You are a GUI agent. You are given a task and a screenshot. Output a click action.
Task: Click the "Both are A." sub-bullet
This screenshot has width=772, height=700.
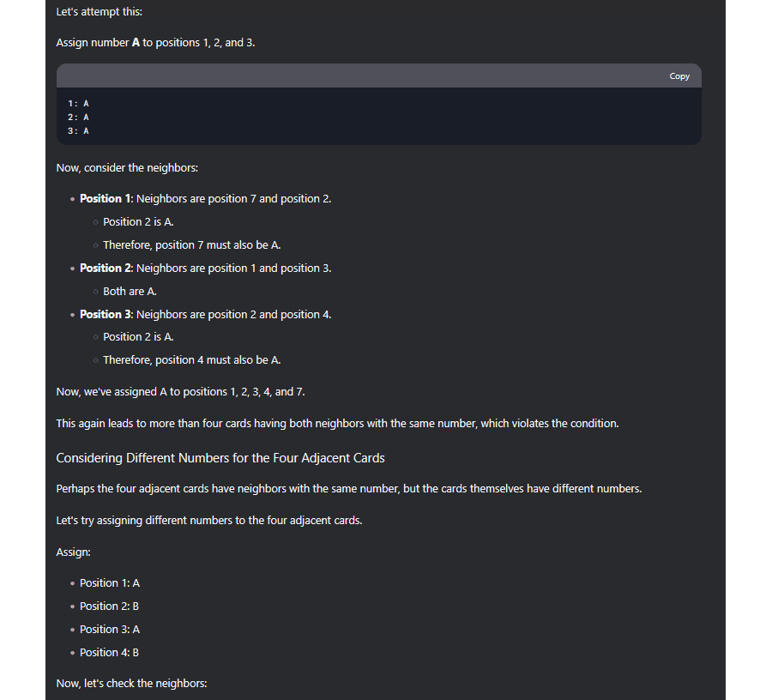[x=130, y=292]
